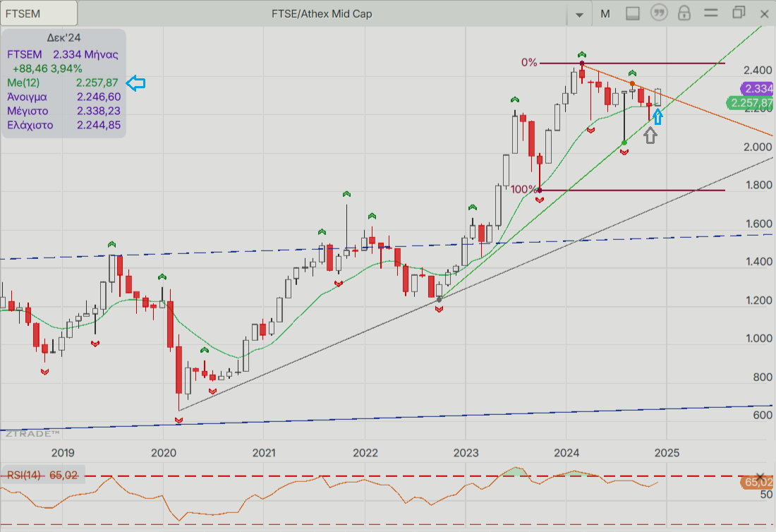Click the 2019 year label on time axis

click(x=63, y=453)
